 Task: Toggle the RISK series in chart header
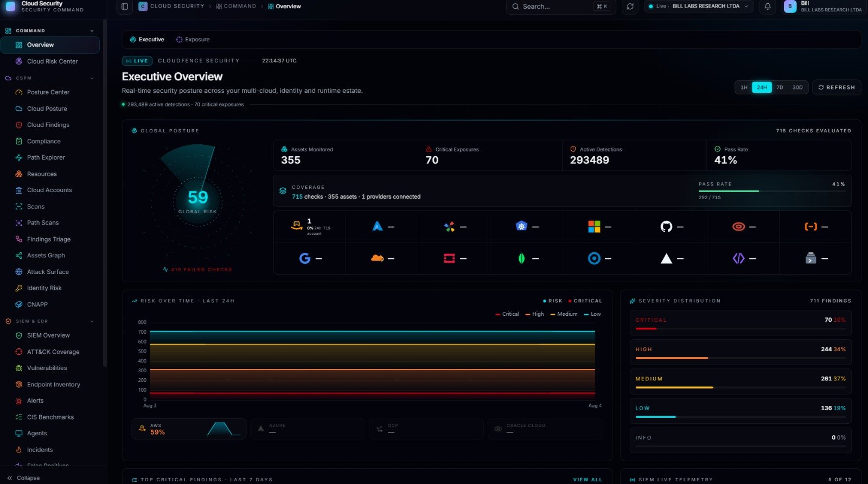[553, 301]
